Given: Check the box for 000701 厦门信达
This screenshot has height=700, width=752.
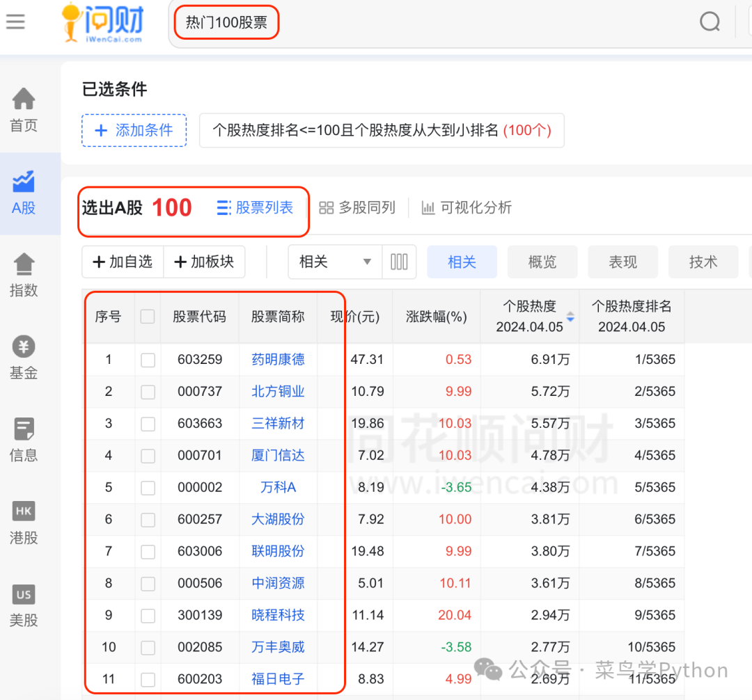Looking at the screenshot, I should coord(148,456).
